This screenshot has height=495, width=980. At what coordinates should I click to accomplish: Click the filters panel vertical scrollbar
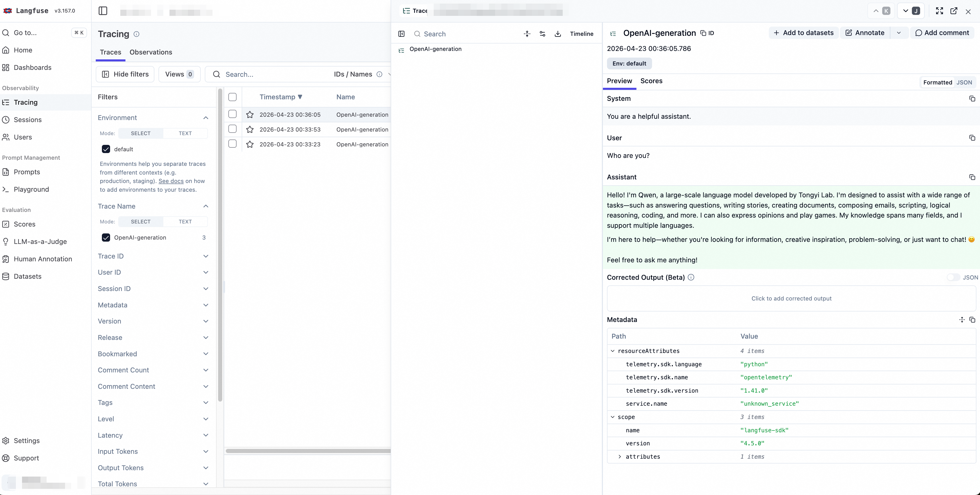tap(220, 245)
